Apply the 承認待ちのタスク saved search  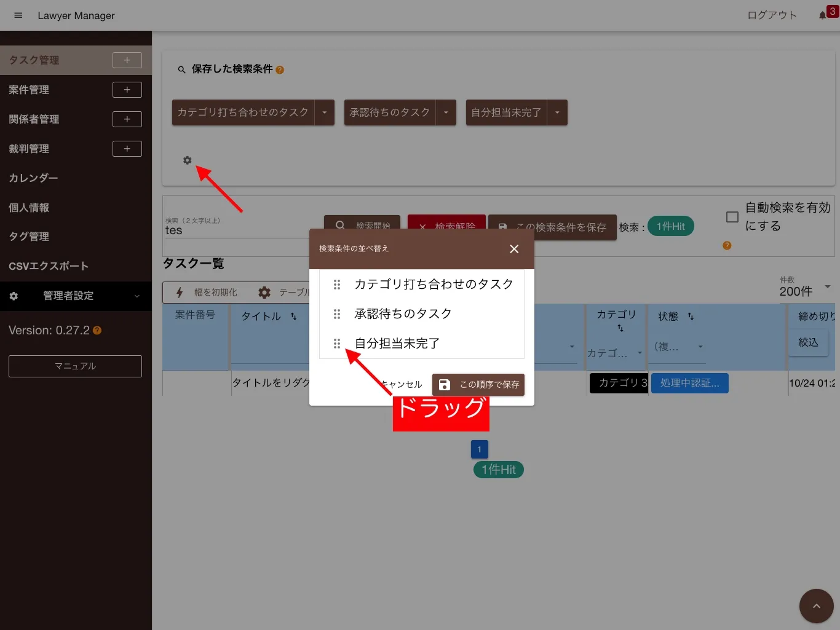pyautogui.click(x=390, y=112)
